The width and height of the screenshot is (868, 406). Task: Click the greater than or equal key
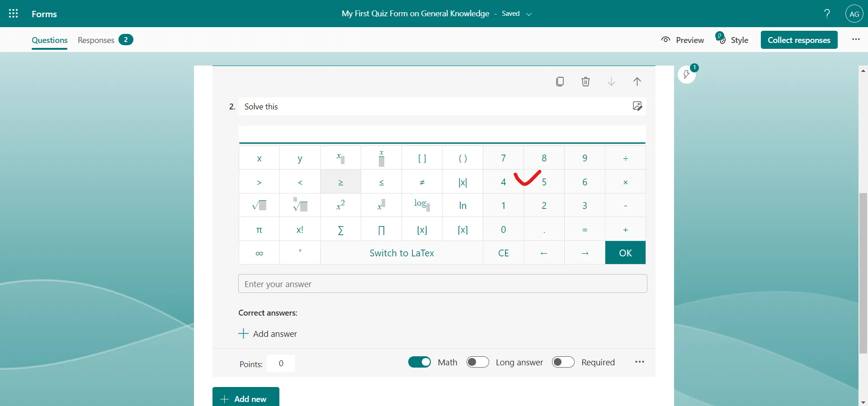point(340,182)
